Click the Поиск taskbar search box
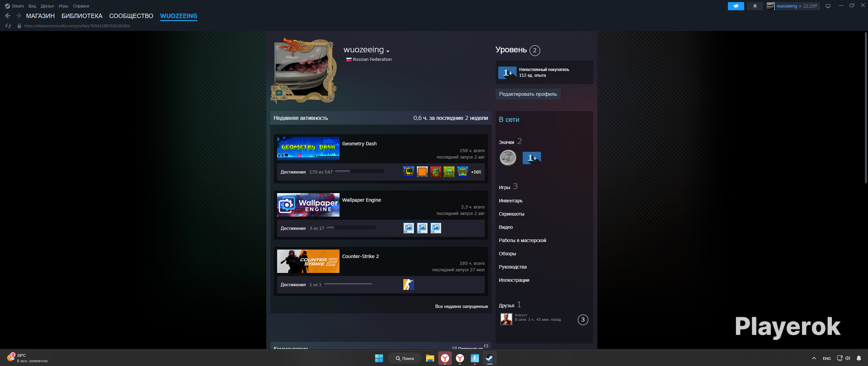 405,358
